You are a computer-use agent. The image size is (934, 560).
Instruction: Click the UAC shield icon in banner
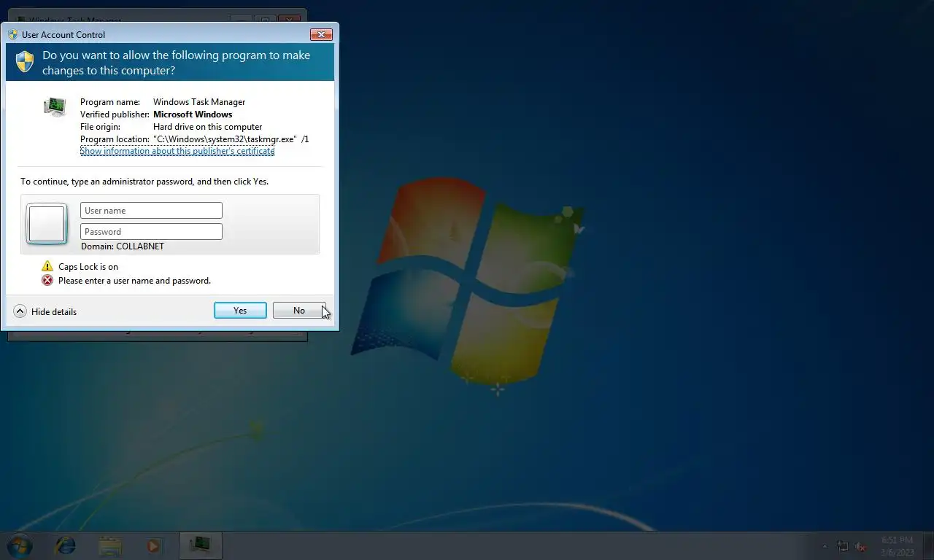click(x=25, y=62)
